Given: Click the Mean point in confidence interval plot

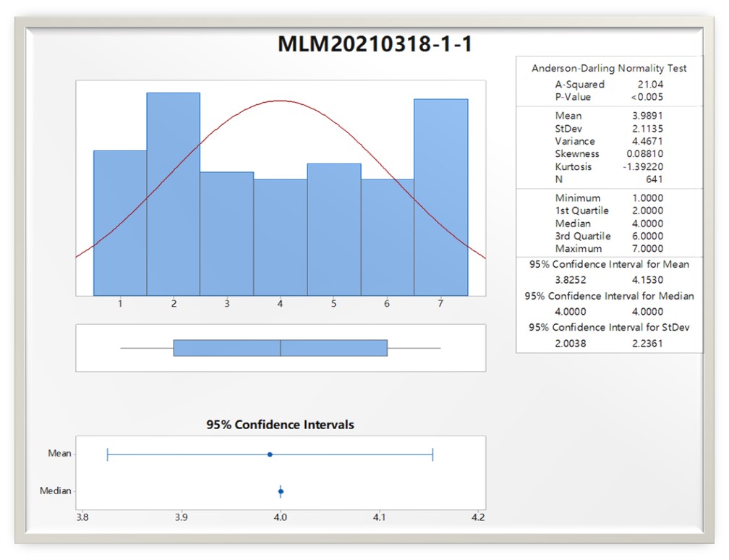Looking at the screenshot, I should pos(270,454).
